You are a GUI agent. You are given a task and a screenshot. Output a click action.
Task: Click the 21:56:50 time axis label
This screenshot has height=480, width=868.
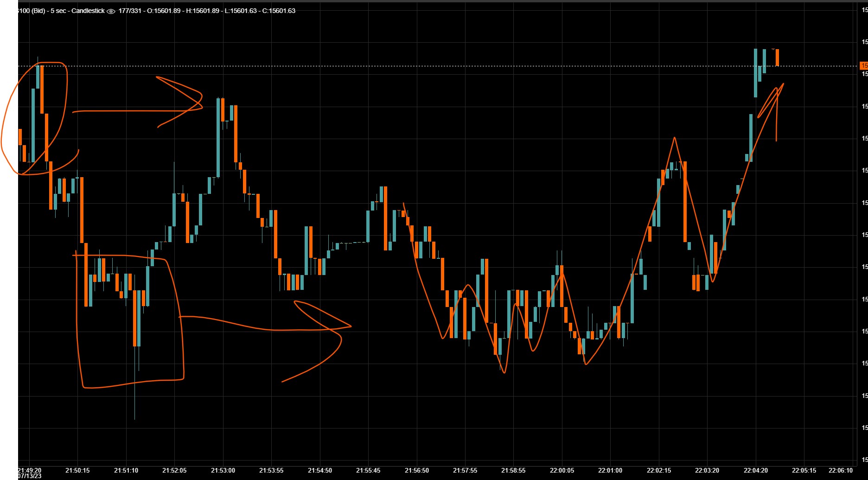click(x=417, y=470)
